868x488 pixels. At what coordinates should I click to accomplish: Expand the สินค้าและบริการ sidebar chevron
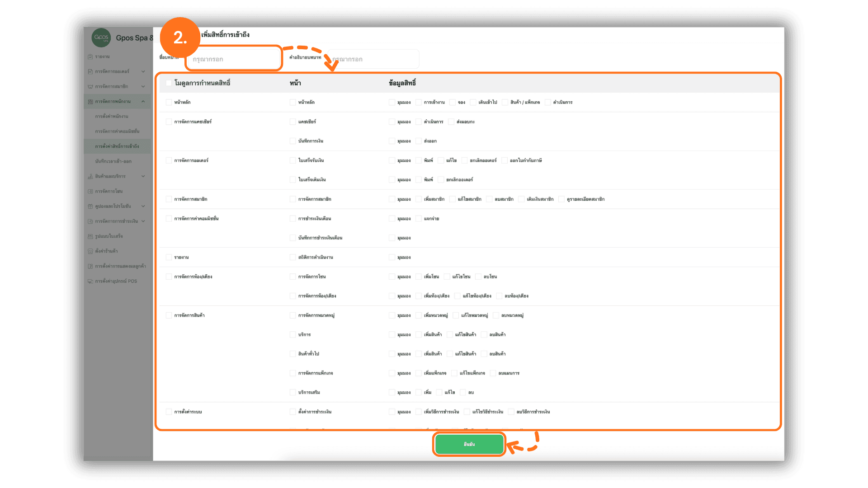coord(143,176)
